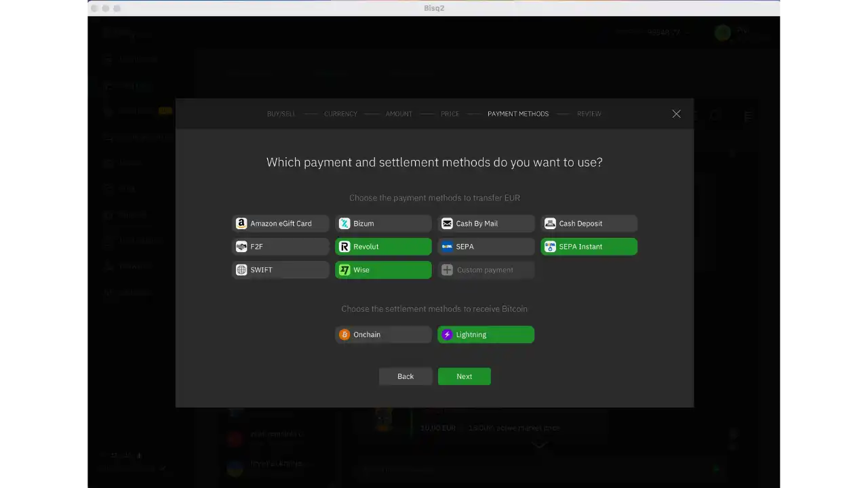
Task: Click the Cash By Mail envelope icon
Action: [447, 224]
